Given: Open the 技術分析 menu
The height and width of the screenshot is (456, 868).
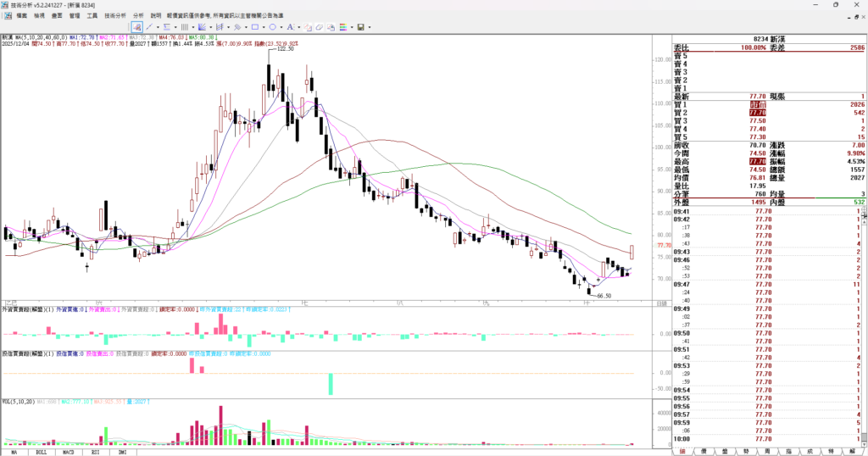Looking at the screenshot, I should click(115, 15).
